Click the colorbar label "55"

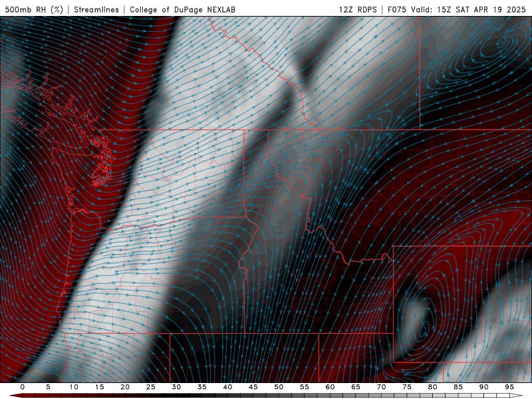tap(305, 387)
